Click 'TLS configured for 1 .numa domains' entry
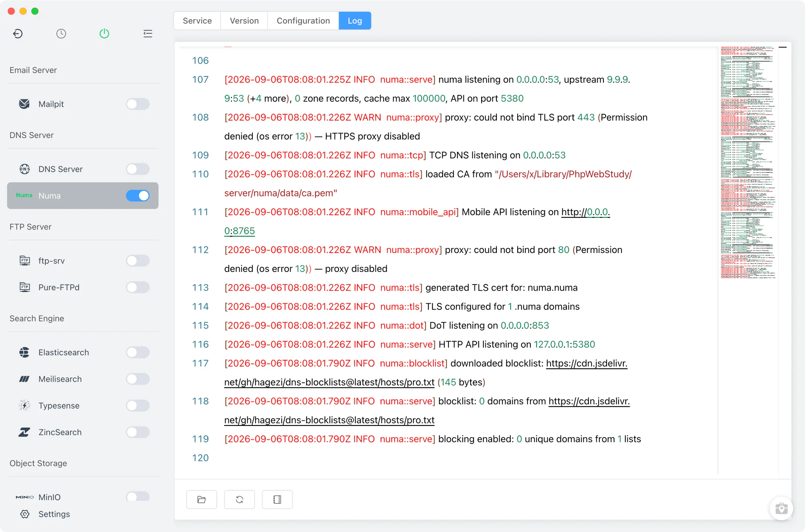This screenshot has width=805, height=532. (x=502, y=306)
